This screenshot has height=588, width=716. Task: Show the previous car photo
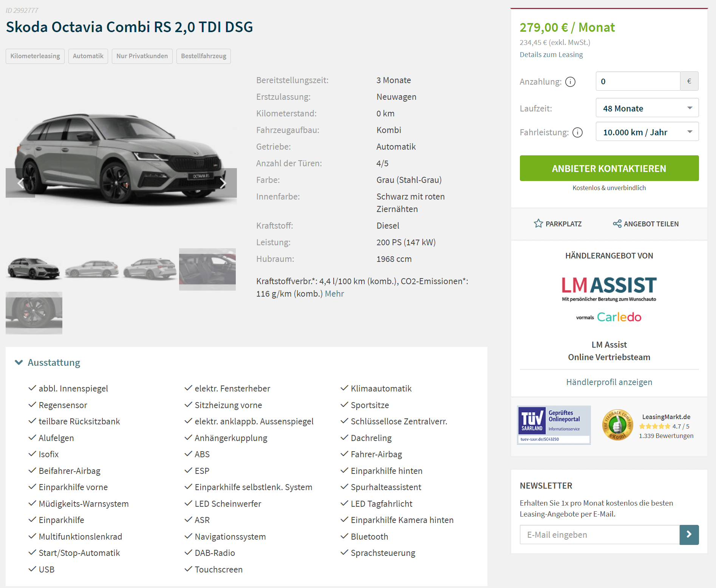[20, 183]
